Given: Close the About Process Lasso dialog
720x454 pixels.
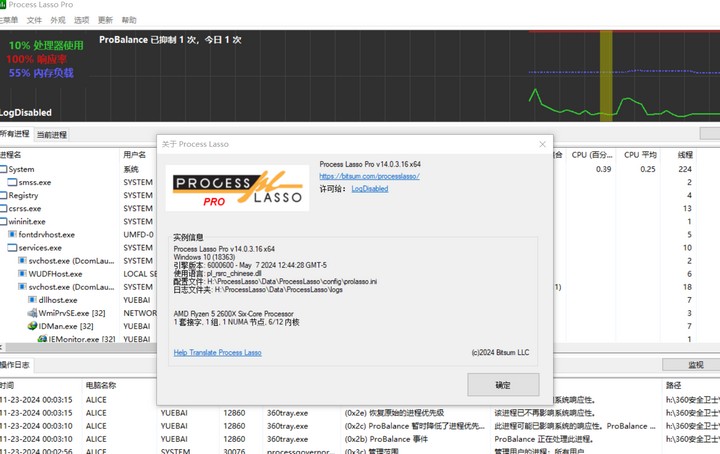Looking at the screenshot, I should [543, 144].
